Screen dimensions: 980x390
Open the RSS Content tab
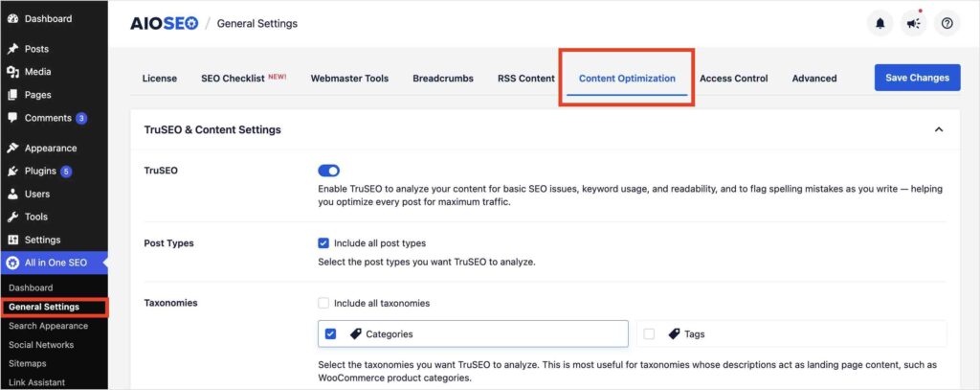[526, 79]
